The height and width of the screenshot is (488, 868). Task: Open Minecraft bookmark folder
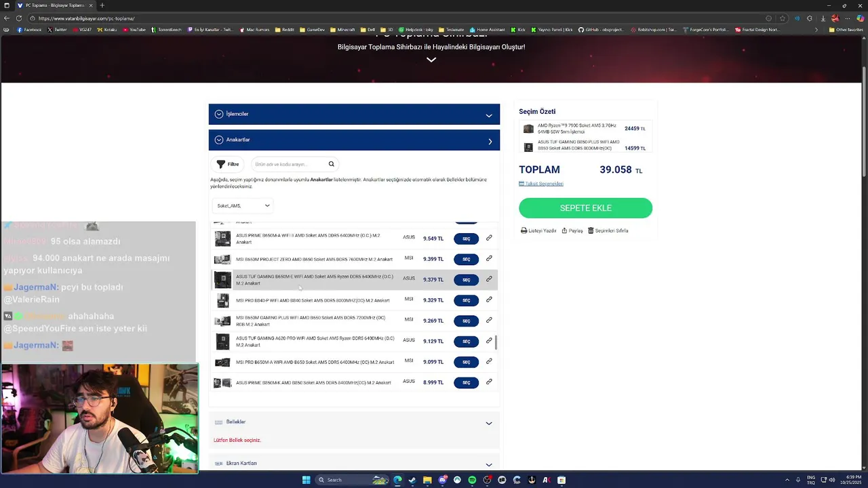pos(342,30)
